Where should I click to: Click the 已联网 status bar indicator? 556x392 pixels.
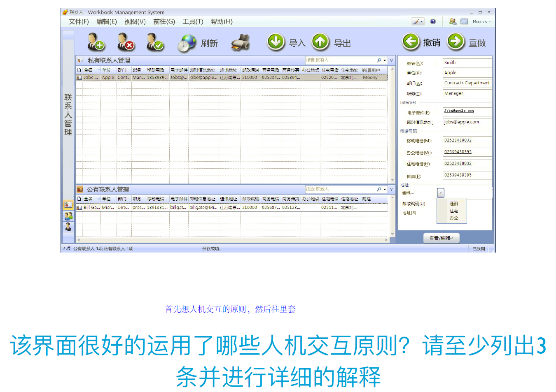point(479,249)
